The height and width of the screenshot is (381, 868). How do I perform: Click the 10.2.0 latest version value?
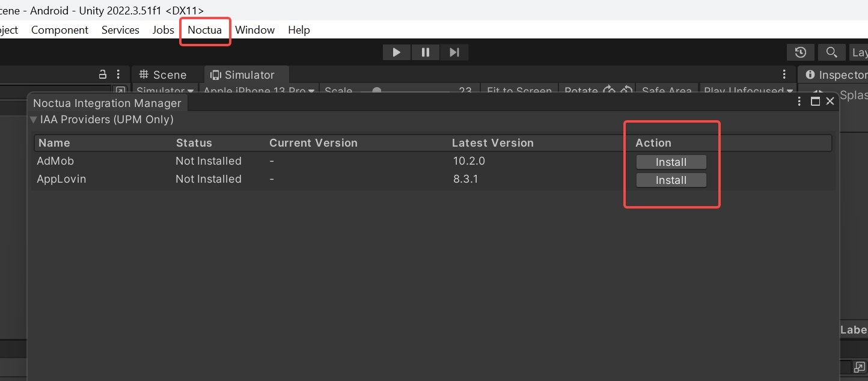[x=469, y=161]
